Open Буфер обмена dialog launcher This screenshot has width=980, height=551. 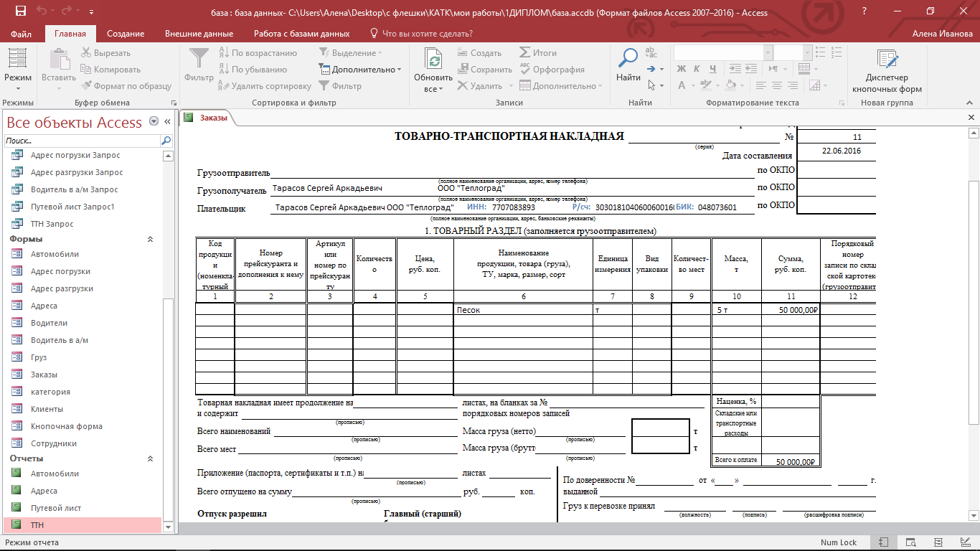(172, 104)
